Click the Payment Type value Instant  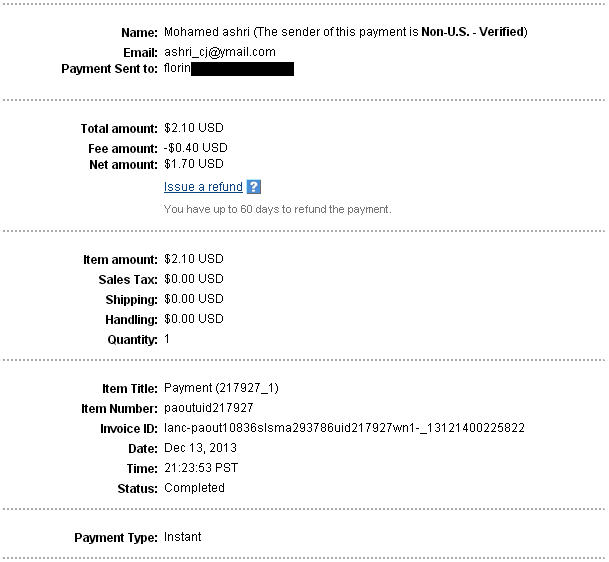[182, 537]
